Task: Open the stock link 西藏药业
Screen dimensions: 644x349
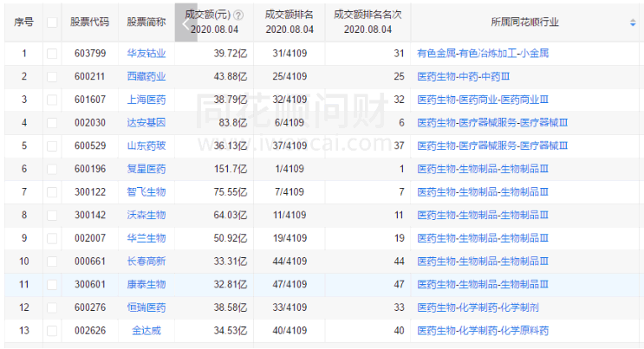Action: (146, 76)
